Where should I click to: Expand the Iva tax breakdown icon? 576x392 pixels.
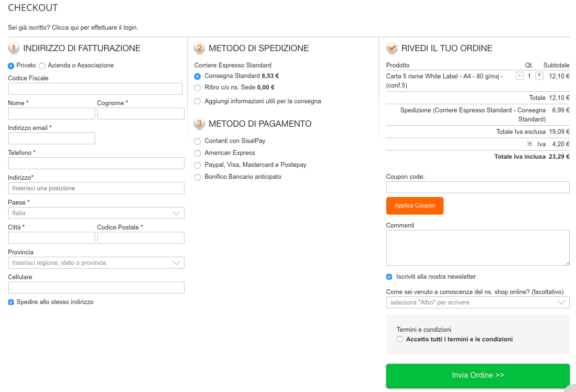tap(530, 144)
